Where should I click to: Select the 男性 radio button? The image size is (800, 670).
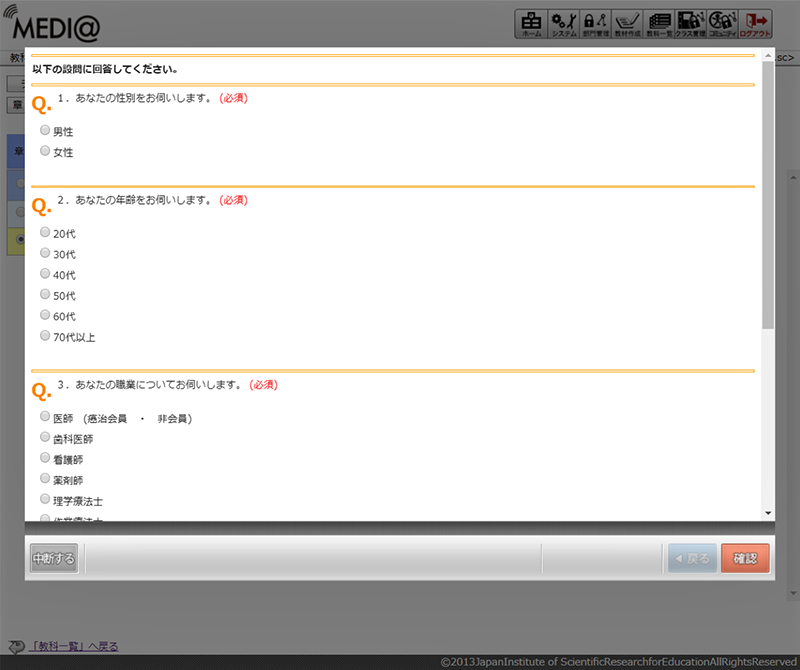[x=45, y=131]
